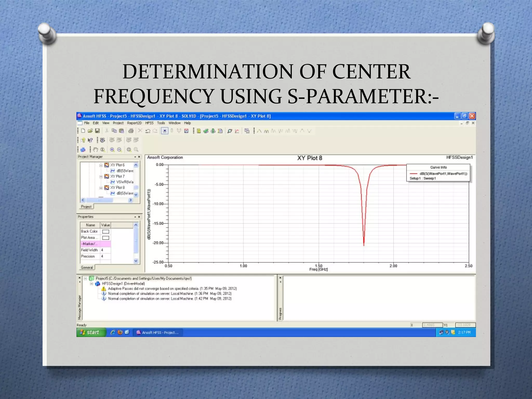Click the first marker peak icon in toolbar

coord(259,131)
